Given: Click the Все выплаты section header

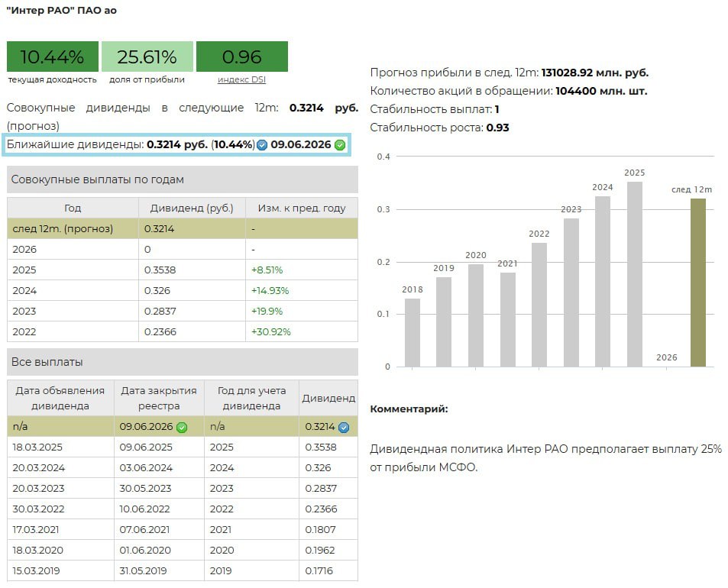Looking at the screenshot, I should [182, 362].
